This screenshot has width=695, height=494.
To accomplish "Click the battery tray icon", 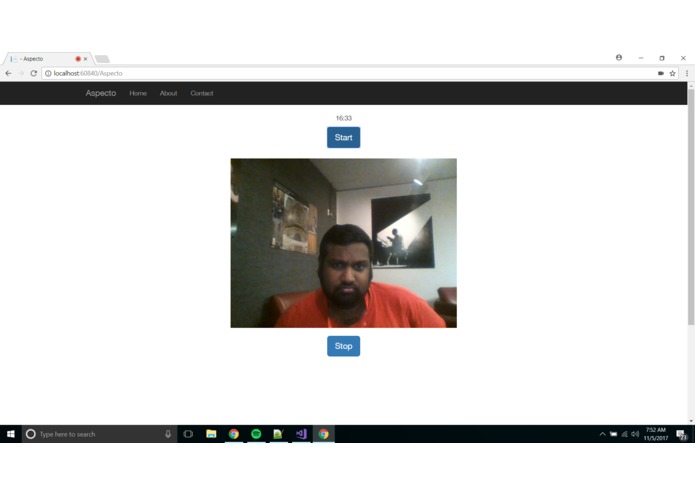I will [613, 434].
